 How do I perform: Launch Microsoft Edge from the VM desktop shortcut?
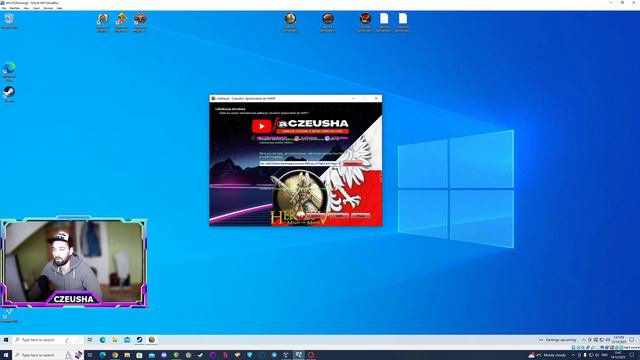pos(9,71)
